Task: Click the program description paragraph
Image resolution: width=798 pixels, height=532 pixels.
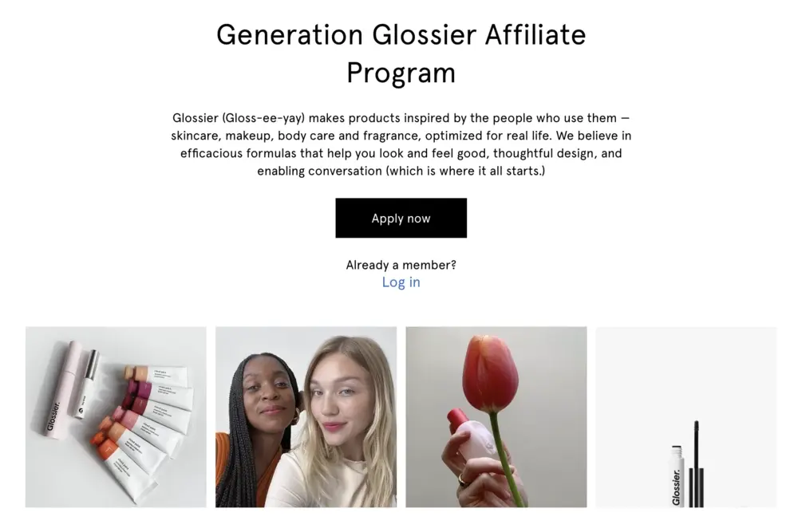Action: [401, 144]
